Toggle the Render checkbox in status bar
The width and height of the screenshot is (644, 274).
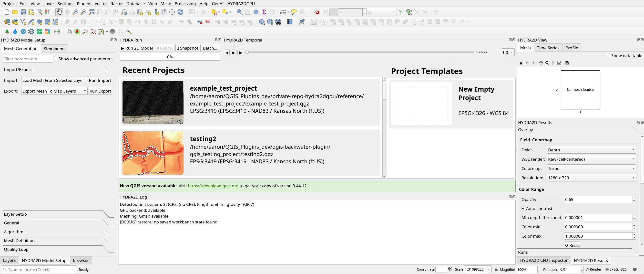point(587,270)
